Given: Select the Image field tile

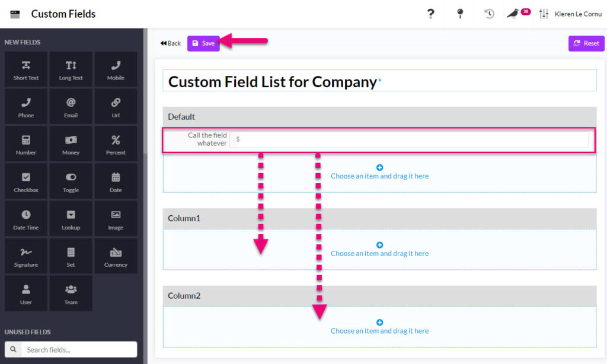Looking at the screenshot, I should click(x=116, y=218).
